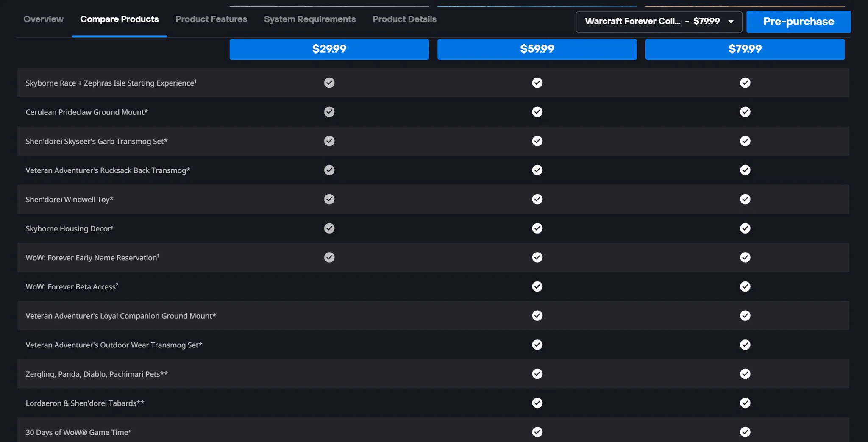Image resolution: width=868 pixels, height=442 pixels.
Task: Click "Cerulean Prideclaw Ground Mount" feature label
Action: click(x=87, y=112)
